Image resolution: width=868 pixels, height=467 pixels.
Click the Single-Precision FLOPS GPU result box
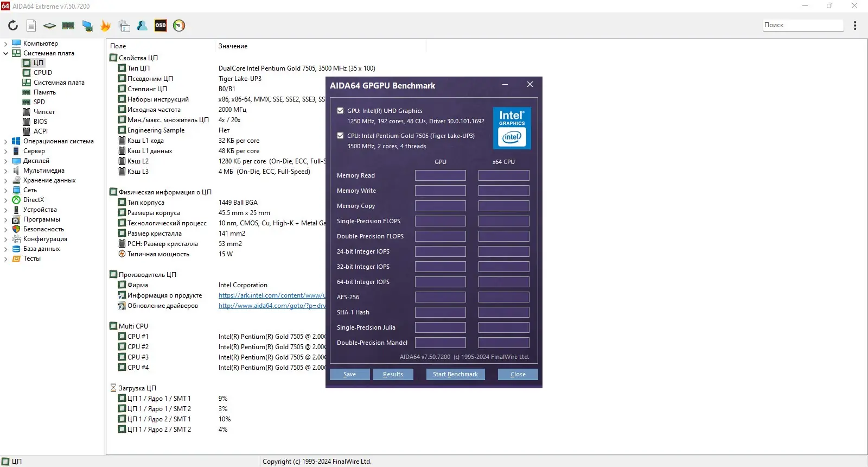(441, 221)
